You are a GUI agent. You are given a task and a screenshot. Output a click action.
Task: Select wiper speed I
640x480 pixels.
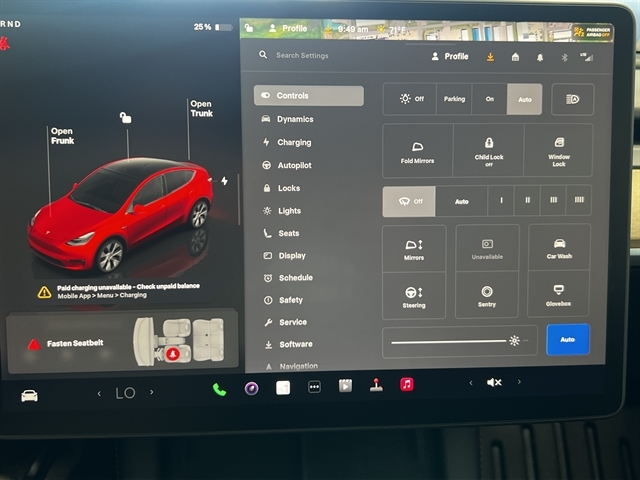coord(501,200)
